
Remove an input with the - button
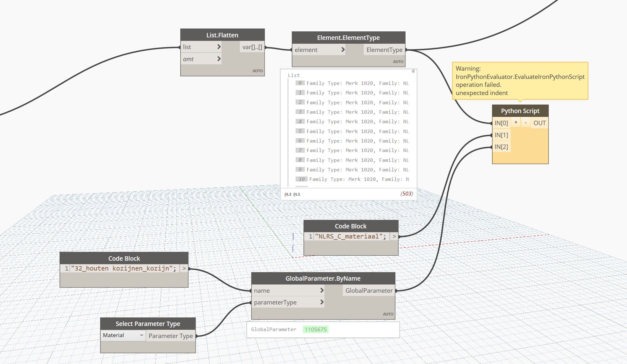[526, 122]
